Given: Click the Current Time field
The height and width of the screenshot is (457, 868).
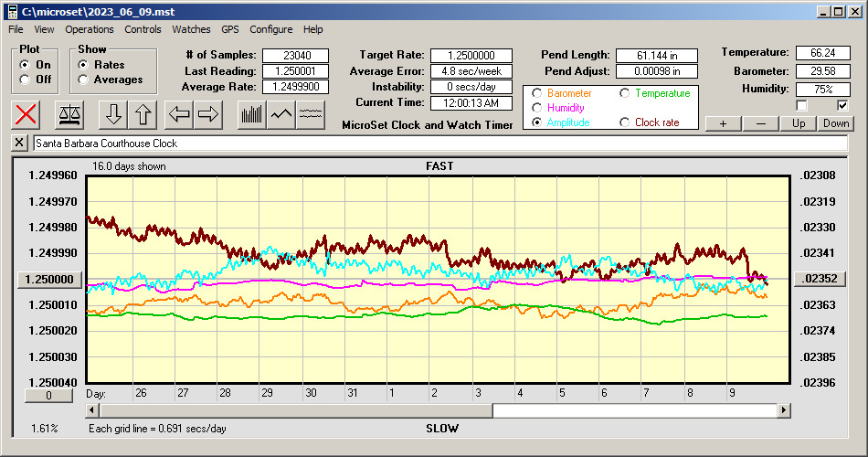Looking at the screenshot, I should click(471, 102).
